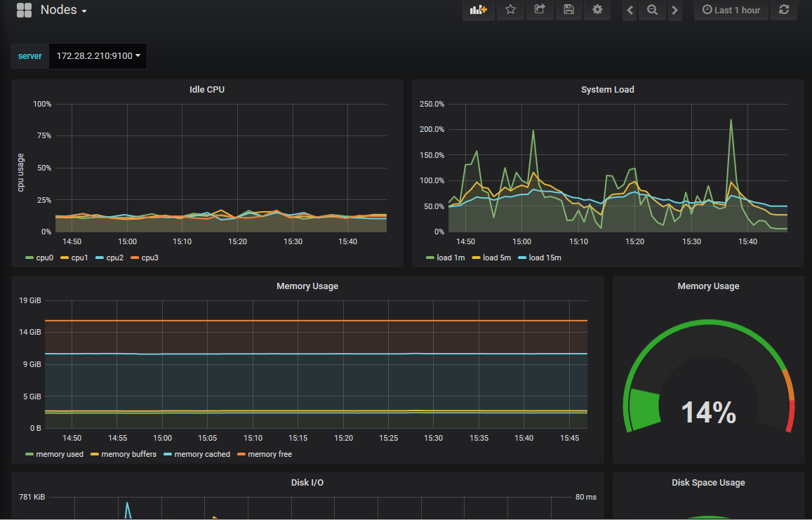Open dashboard settings gear
The height and width of the screenshot is (520, 812).
[597, 10]
